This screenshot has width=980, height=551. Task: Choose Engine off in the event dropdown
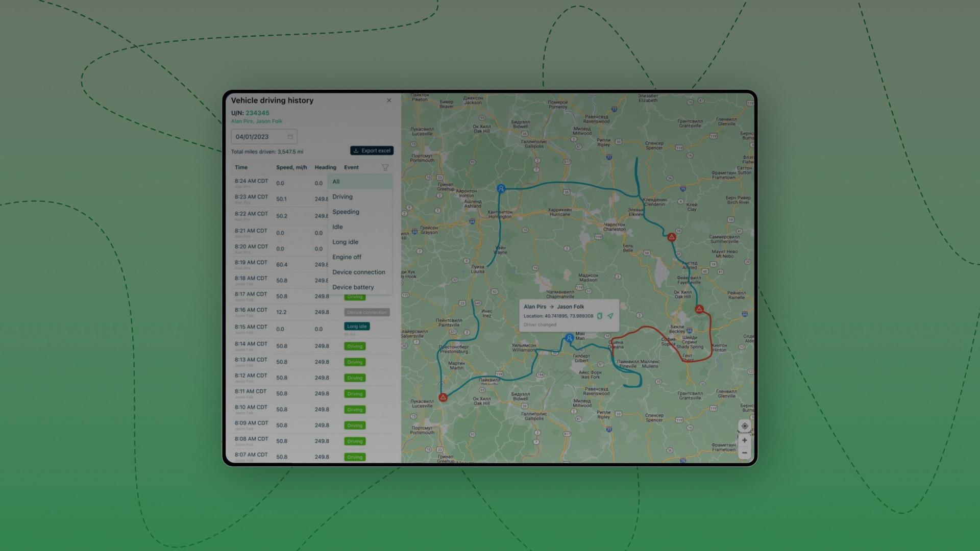[x=347, y=257]
